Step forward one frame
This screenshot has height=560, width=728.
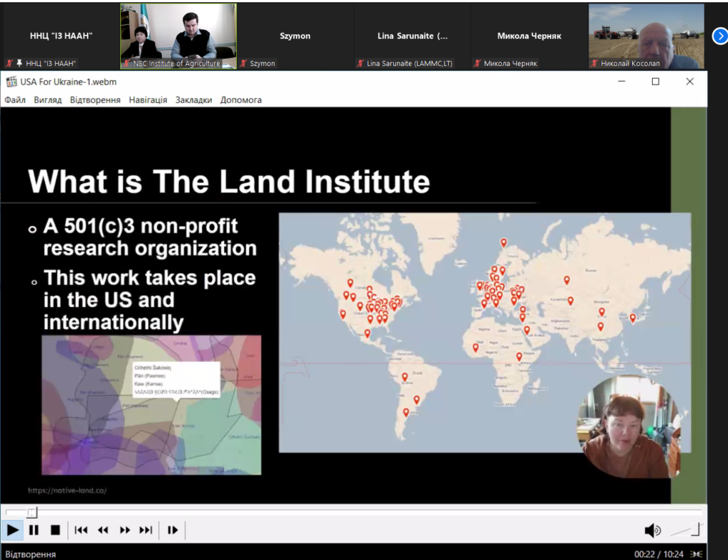click(x=172, y=530)
